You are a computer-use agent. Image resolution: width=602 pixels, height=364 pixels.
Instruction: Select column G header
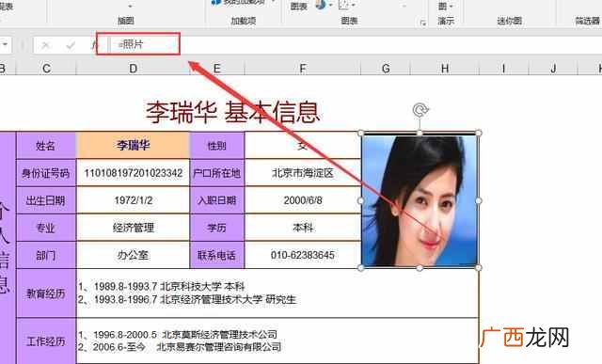(x=386, y=69)
